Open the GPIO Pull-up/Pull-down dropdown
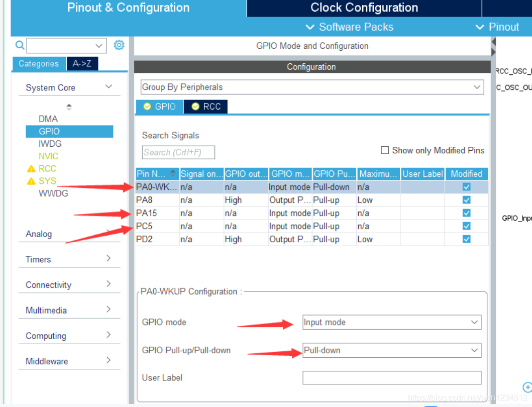 [x=392, y=350]
